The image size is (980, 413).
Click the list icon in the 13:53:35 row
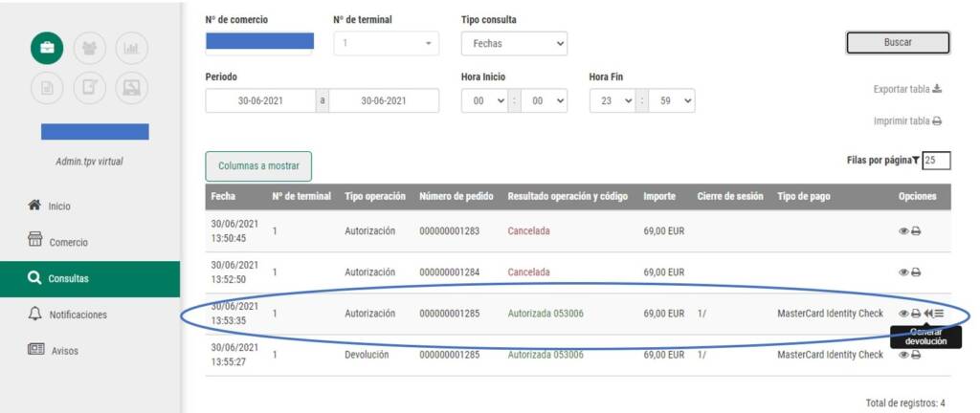(x=939, y=314)
